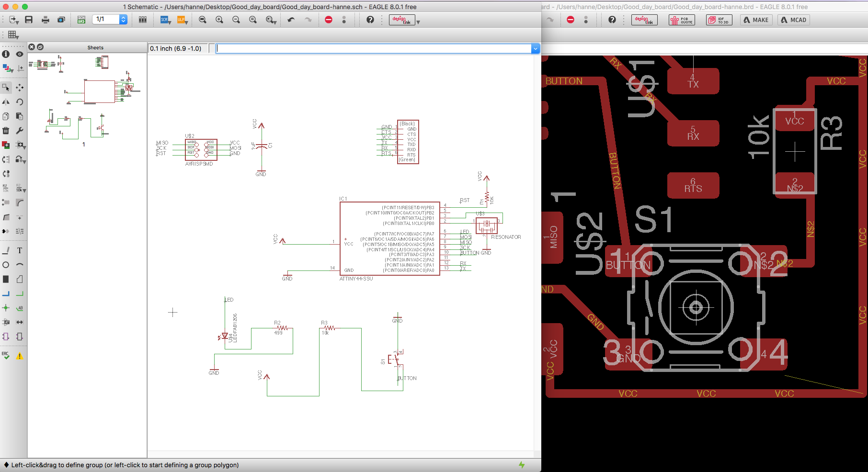Click PCB Quote button in board window
The height and width of the screenshot is (472, 868).
pyautogui.click(x=682, y=20)
